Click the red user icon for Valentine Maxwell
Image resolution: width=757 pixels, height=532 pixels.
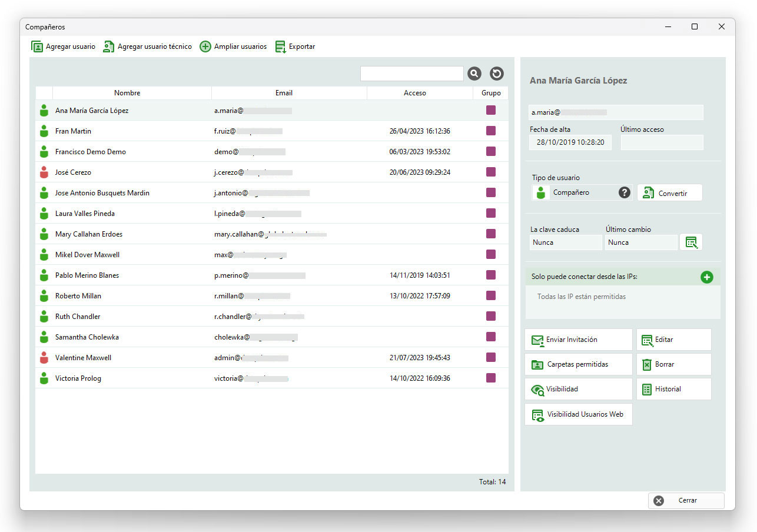point(44,358)
